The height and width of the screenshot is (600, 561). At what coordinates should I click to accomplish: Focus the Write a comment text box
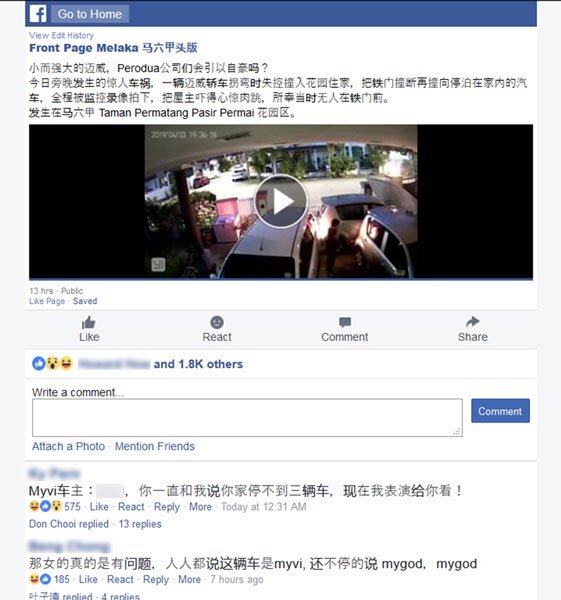coord(247,417)
